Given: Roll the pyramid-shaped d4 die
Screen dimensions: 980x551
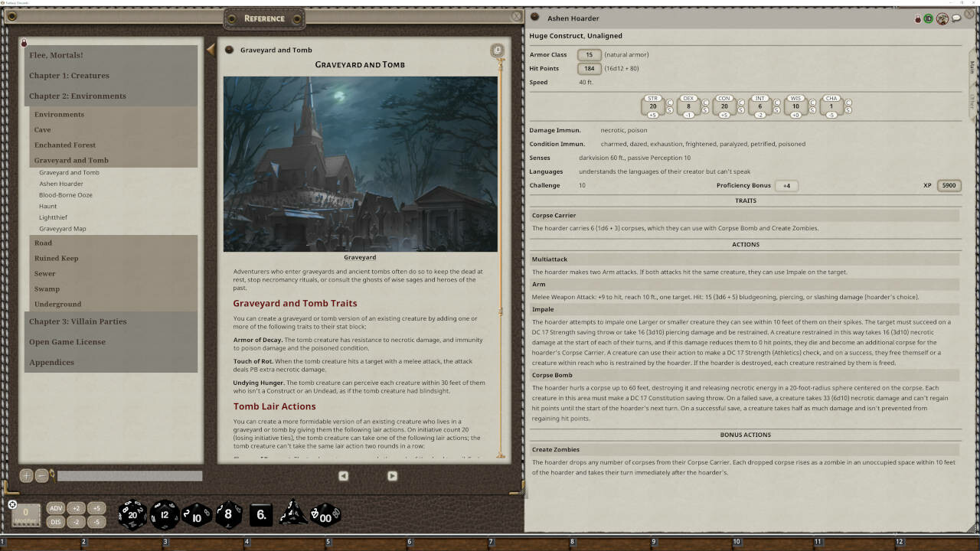Looking at the screenshot, I should (x=293, y=515).
